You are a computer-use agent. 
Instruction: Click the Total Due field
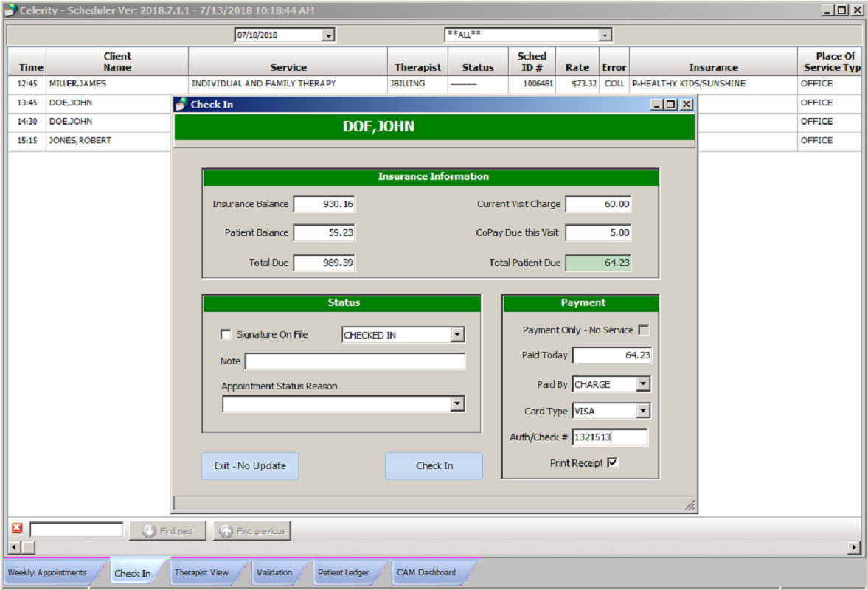pos(324,263)
